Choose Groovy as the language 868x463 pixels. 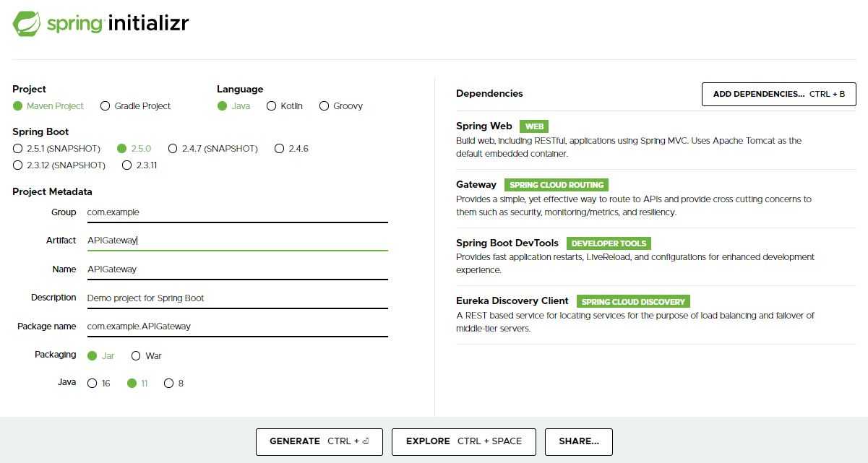tap(341, 106)
